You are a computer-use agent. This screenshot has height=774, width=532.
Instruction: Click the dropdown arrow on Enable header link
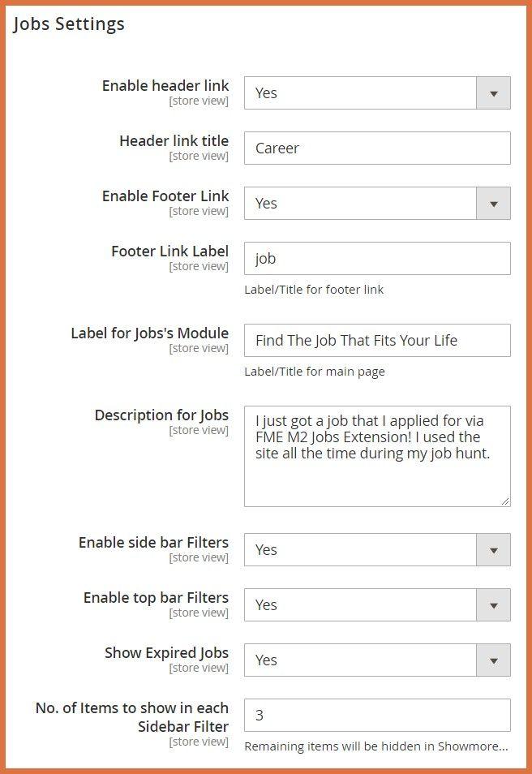tap(493, 92)
